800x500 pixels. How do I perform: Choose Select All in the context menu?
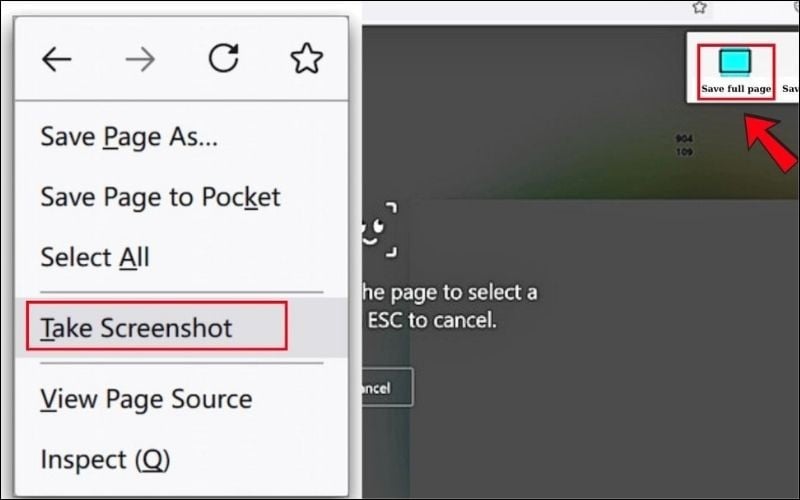click(x=95, y=257)
